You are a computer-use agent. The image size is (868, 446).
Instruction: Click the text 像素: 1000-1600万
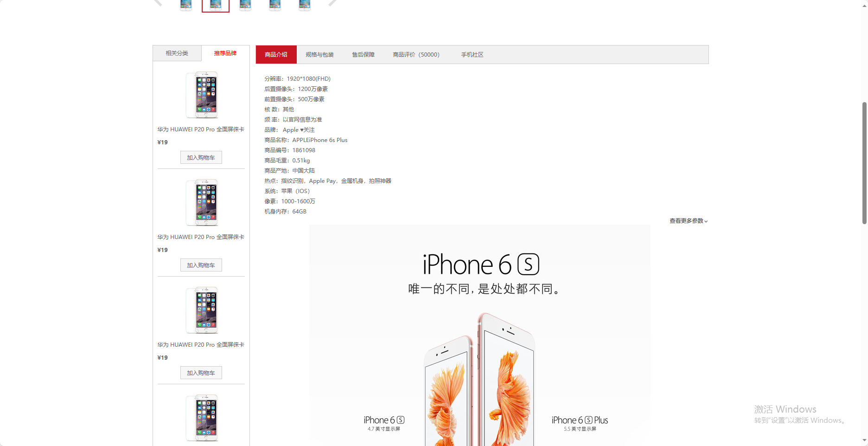coord(290,201)
